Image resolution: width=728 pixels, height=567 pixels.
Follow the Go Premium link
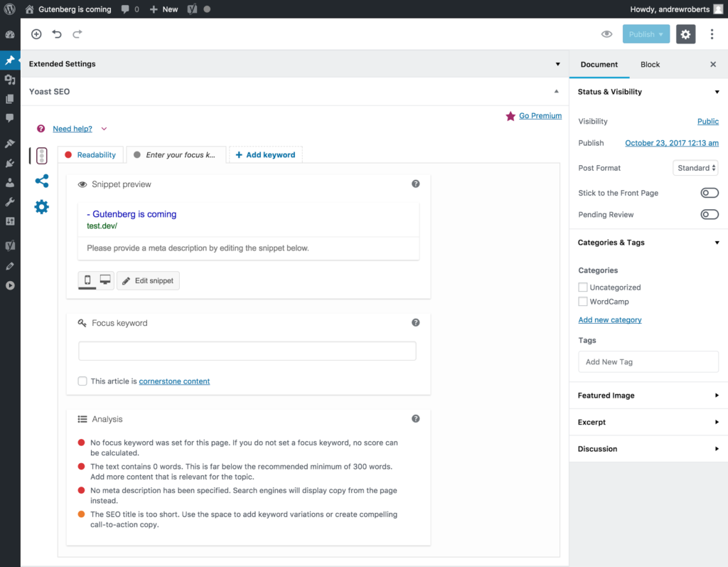tap(540, 116)
